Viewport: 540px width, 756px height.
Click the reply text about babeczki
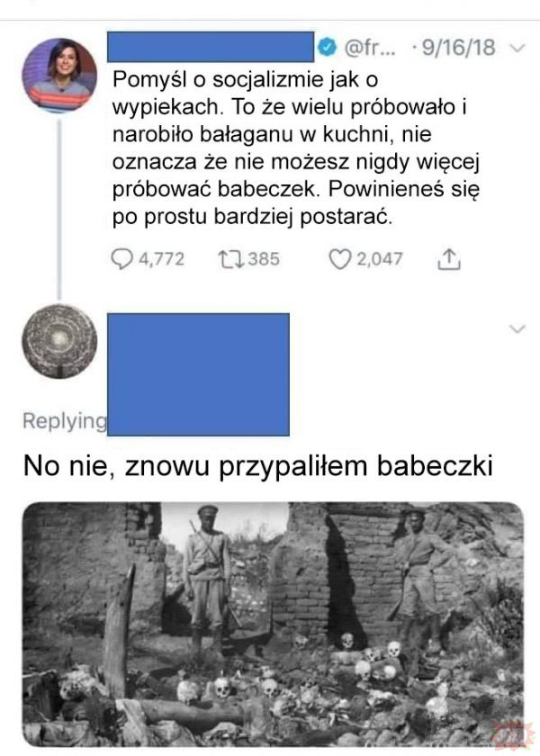click(x=258, y=466)
